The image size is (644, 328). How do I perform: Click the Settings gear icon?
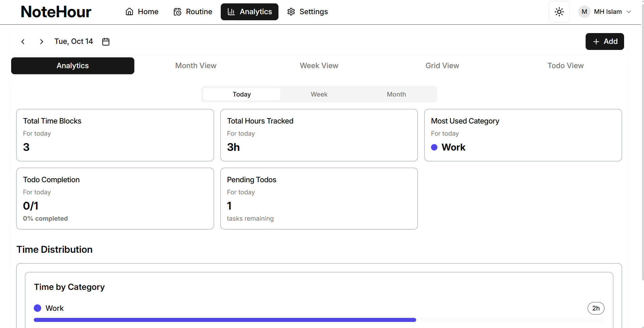pos(291,12)
